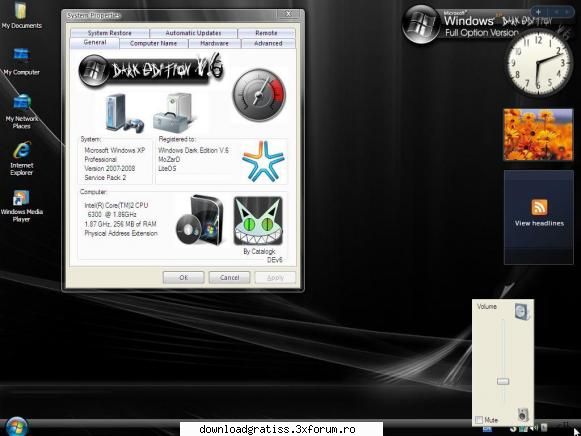Click the volume slider thumb

tap(503, 381)
